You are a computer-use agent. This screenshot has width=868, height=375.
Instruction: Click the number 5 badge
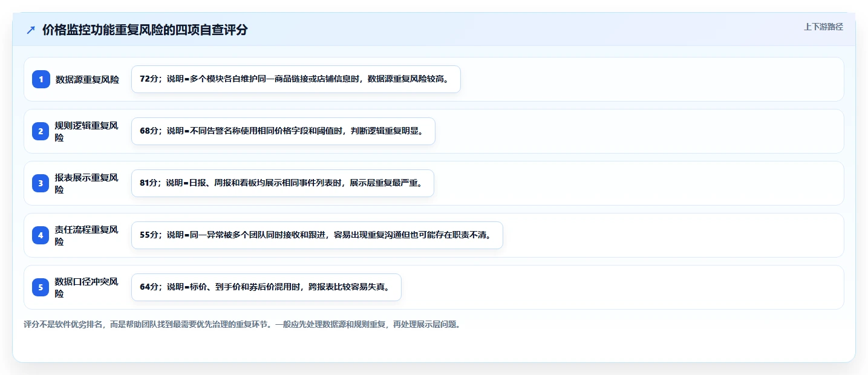point(41,287)
